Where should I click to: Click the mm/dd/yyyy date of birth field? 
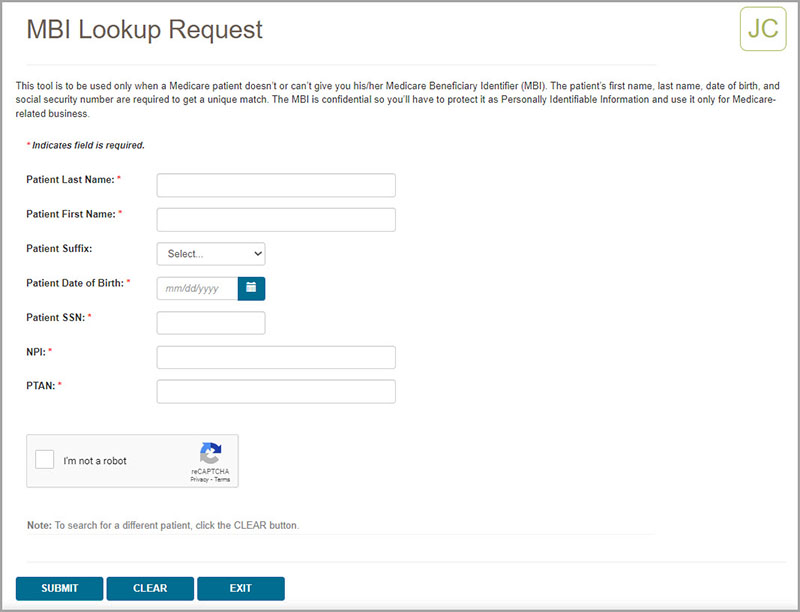[195, 288]
